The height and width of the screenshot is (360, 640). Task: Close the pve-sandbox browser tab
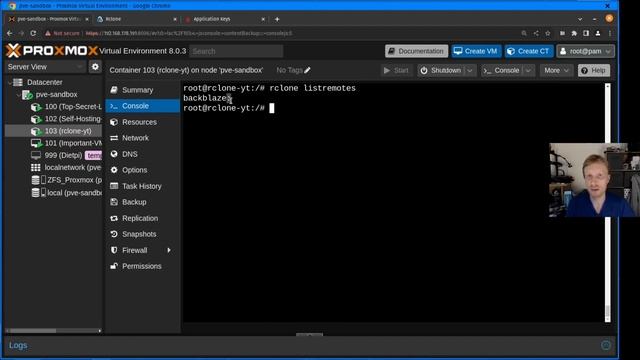coord(87,19)
